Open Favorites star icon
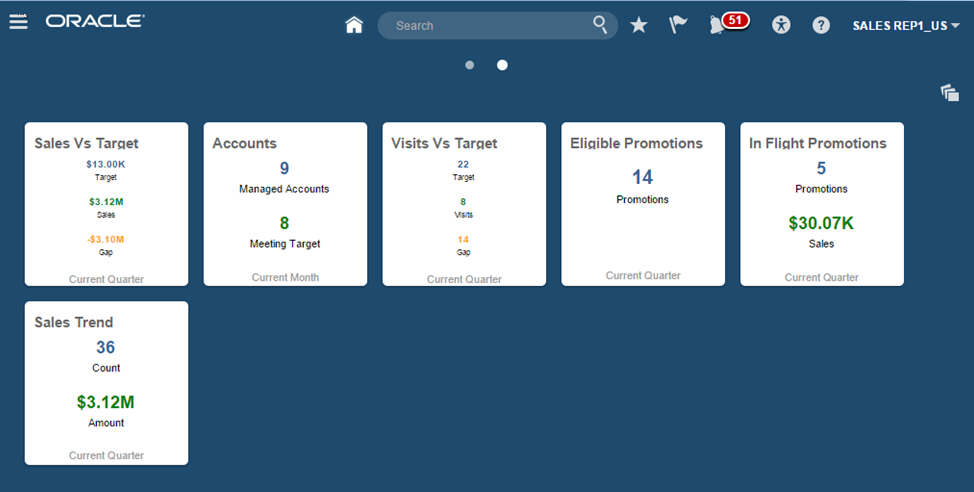The width and height of the screenshot is (974, 492). click(639, 25)
